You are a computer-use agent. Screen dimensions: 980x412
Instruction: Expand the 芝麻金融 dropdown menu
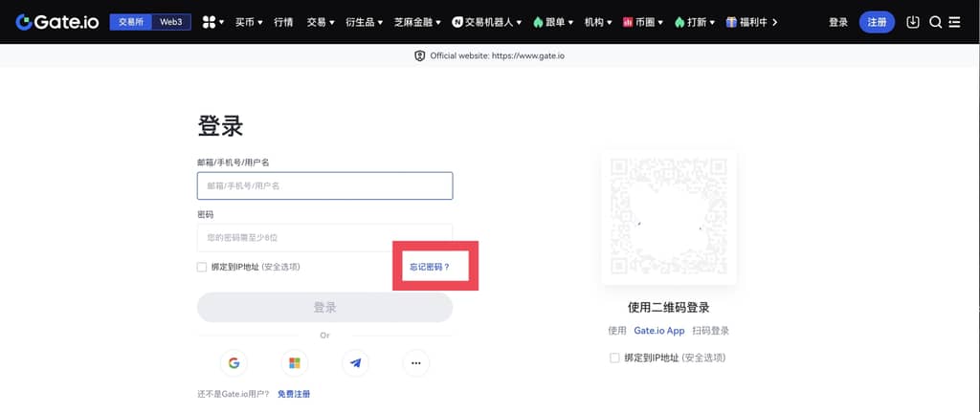coord(417,22)
